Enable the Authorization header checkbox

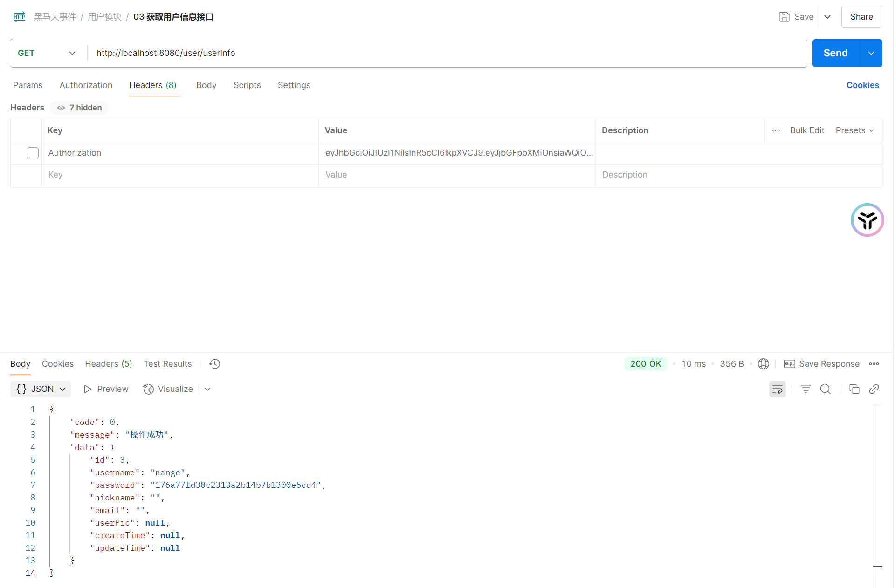pos(33,153)
